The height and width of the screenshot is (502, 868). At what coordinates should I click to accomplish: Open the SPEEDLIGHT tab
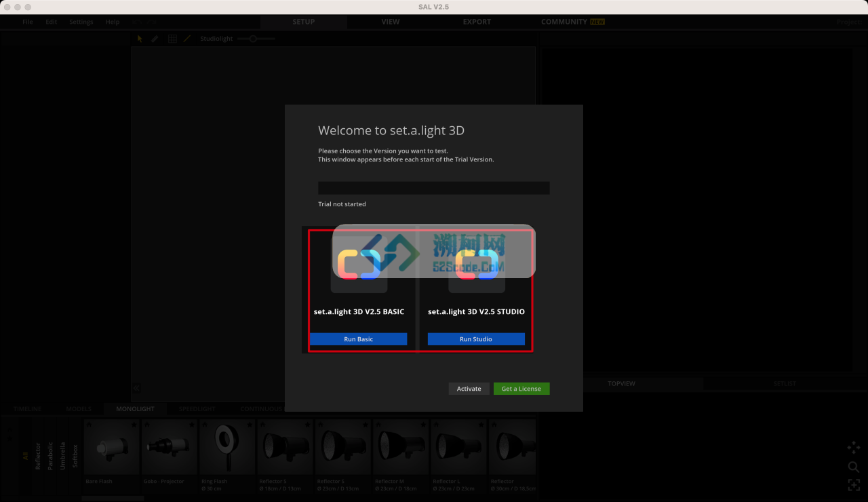click(x=197, y=409)
